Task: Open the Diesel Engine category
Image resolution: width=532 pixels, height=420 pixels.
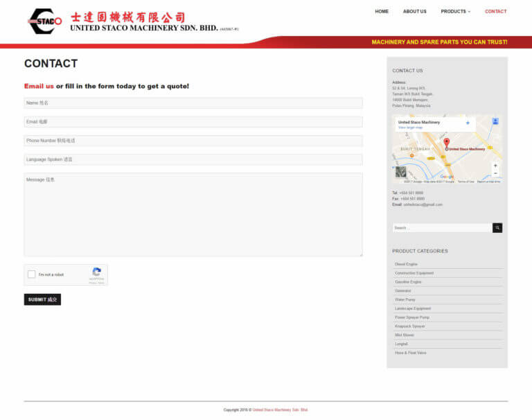Action: (406, 264)
